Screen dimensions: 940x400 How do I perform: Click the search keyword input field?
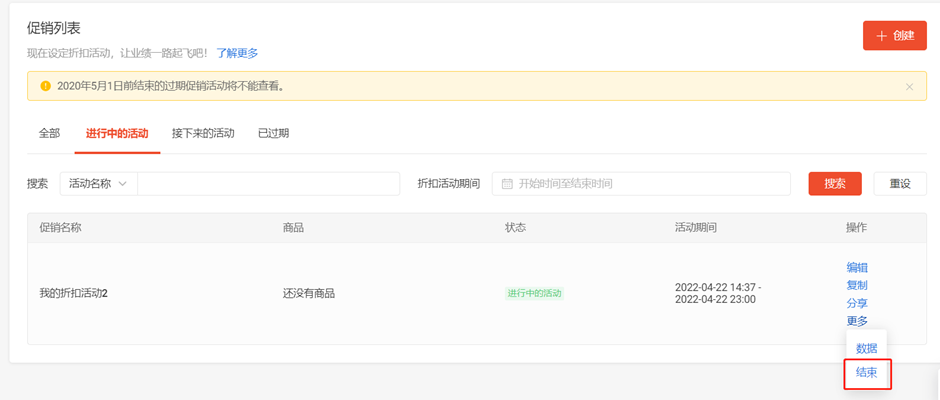click(x=268, y=184)
